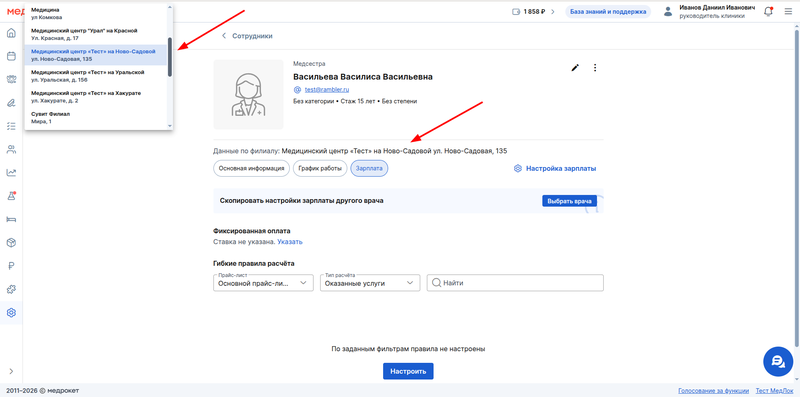Image resolution: width=800 pixels, height=397 pixels.
Task: Click the wallet balance icon
Action: click(x=516, y=11)
